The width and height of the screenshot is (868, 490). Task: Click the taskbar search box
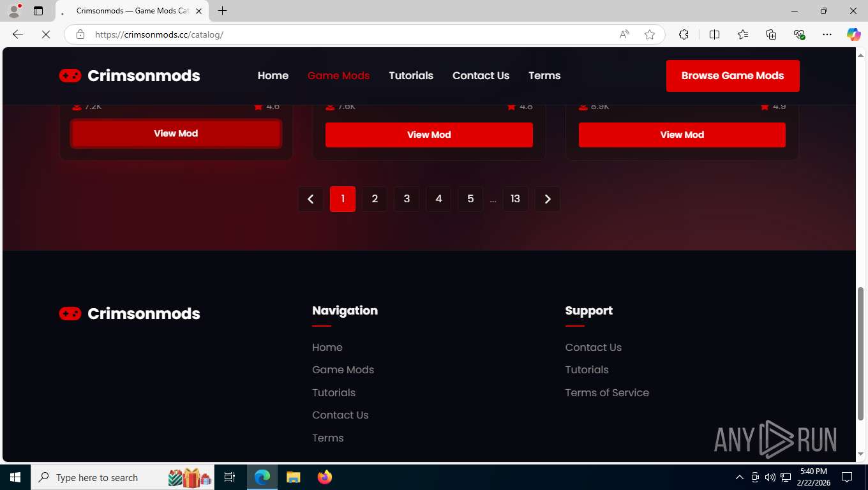tap(124, 477)
